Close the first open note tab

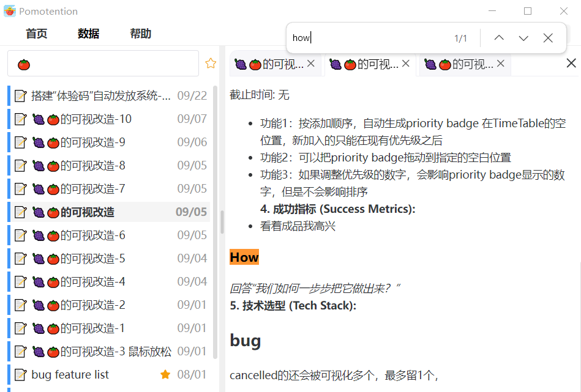point(311,64)
